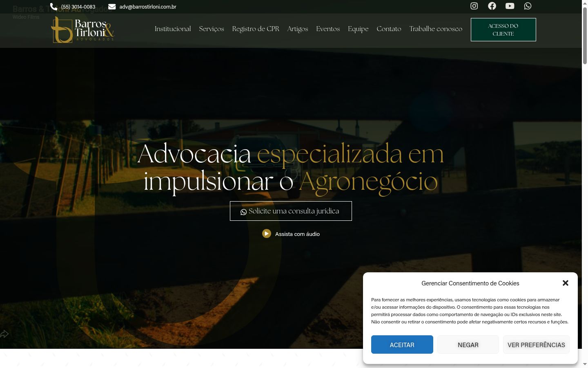Open the Artigos menu item
Screen dimensions: 588x368
coord(298,29)
